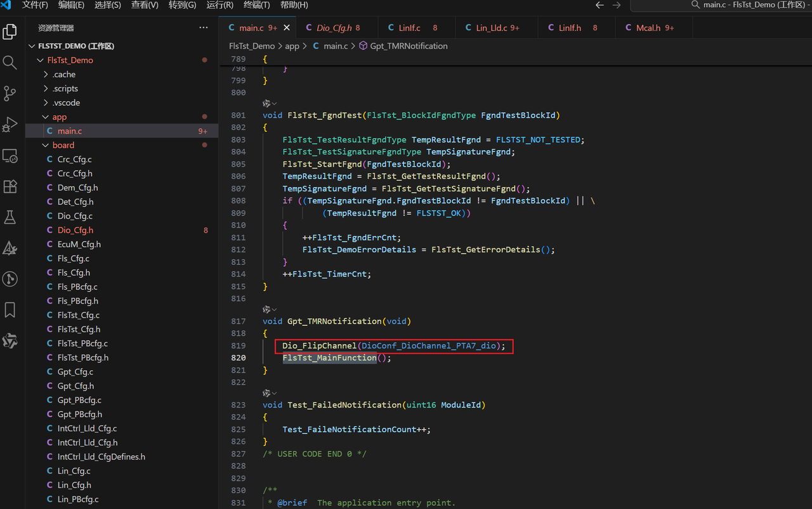
Task: Open the Remote Explorer icon
Action: point(10,155)
